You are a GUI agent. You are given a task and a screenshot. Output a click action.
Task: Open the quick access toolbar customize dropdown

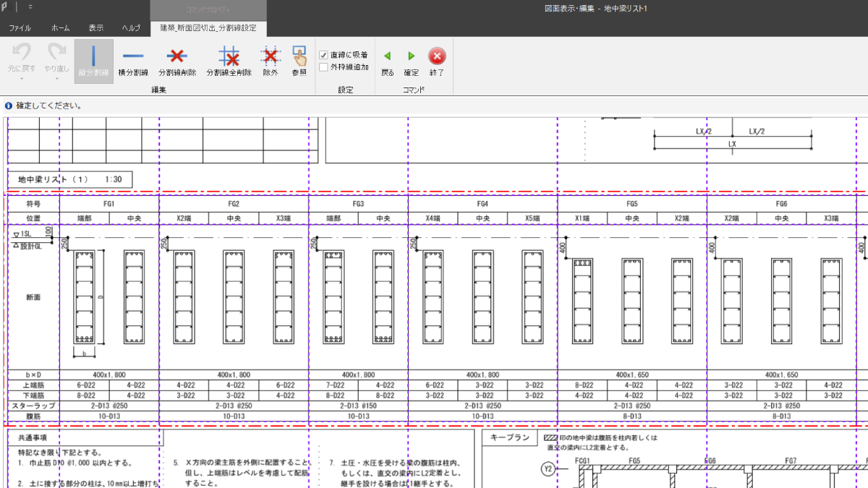pyautogui.click(x=30, y=7)
